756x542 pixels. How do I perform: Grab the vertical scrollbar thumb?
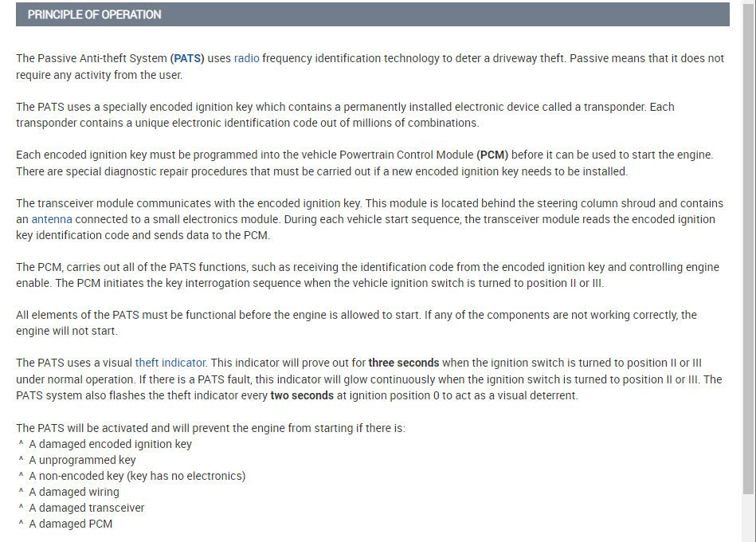tap(748, 239)
